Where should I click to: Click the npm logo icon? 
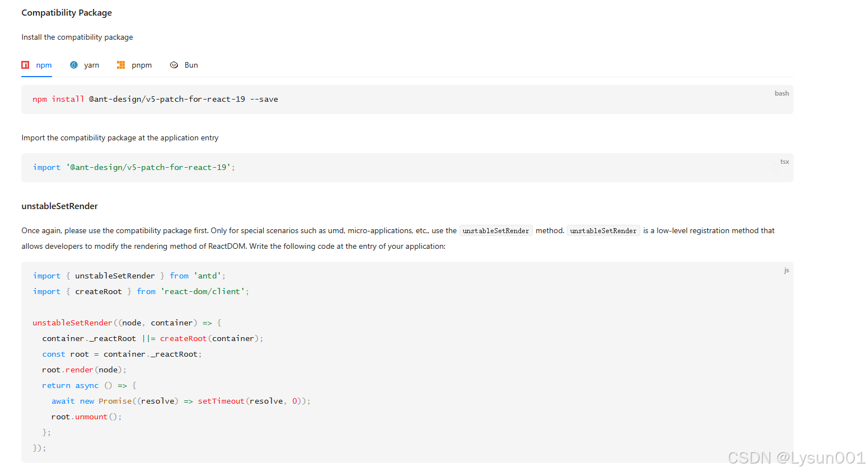[25, 65]
